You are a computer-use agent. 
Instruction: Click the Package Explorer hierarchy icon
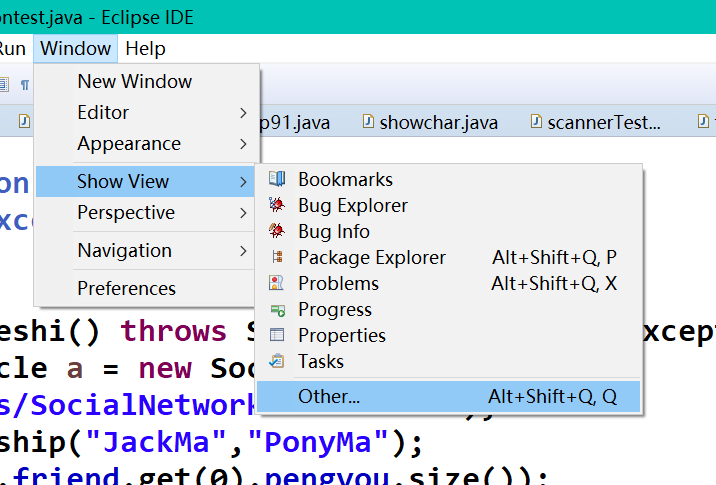tap(277, 257)
